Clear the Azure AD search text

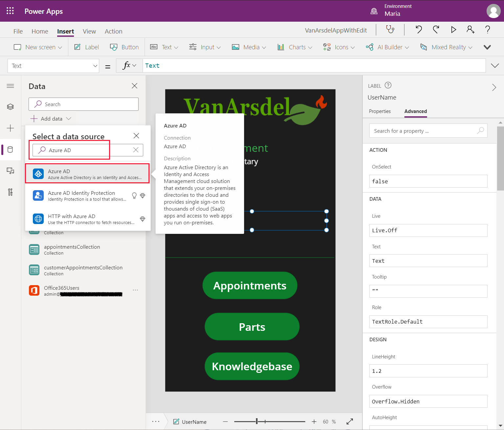tap(136, 150)
